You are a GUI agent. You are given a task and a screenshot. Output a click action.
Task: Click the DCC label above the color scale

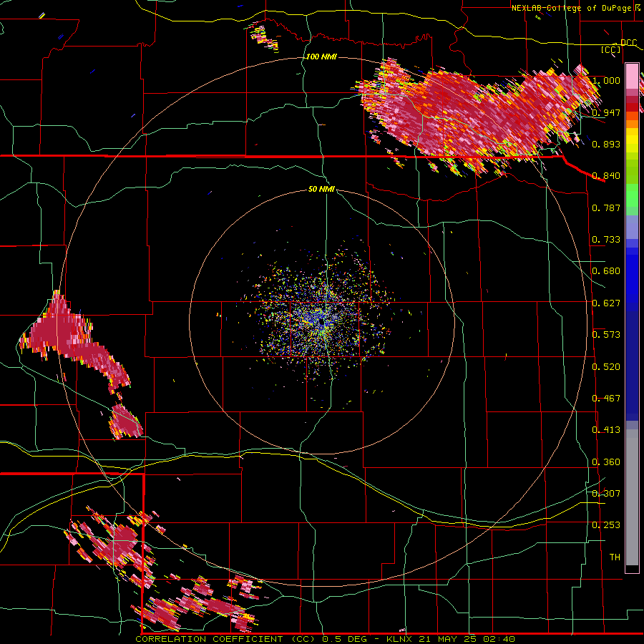click(x=628, y=43)
